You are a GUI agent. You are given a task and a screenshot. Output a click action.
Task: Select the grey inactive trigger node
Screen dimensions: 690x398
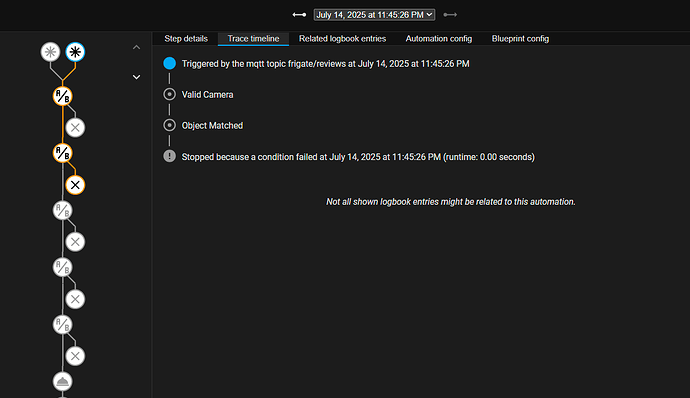pyautogui.click(x=51, y=52)
